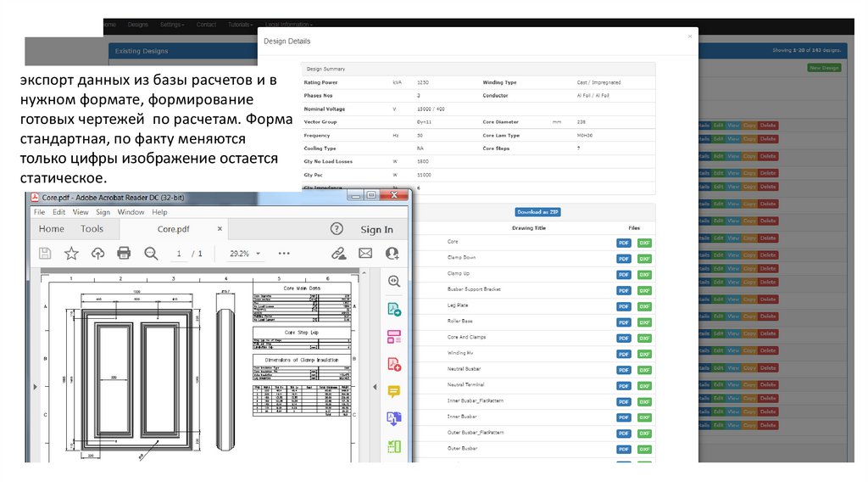Print Core.pdf using the printer icon
This screenshot has width=868, height=487.
(124, 253)
